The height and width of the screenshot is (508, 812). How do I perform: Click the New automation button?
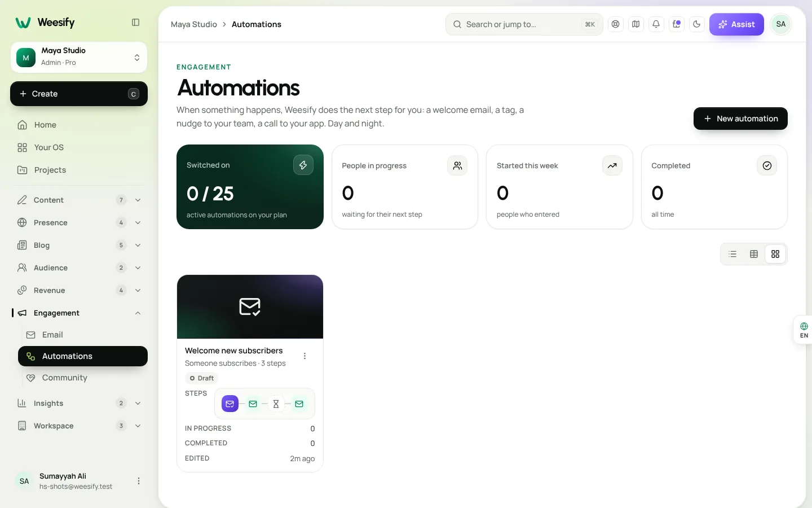(740, 119)
